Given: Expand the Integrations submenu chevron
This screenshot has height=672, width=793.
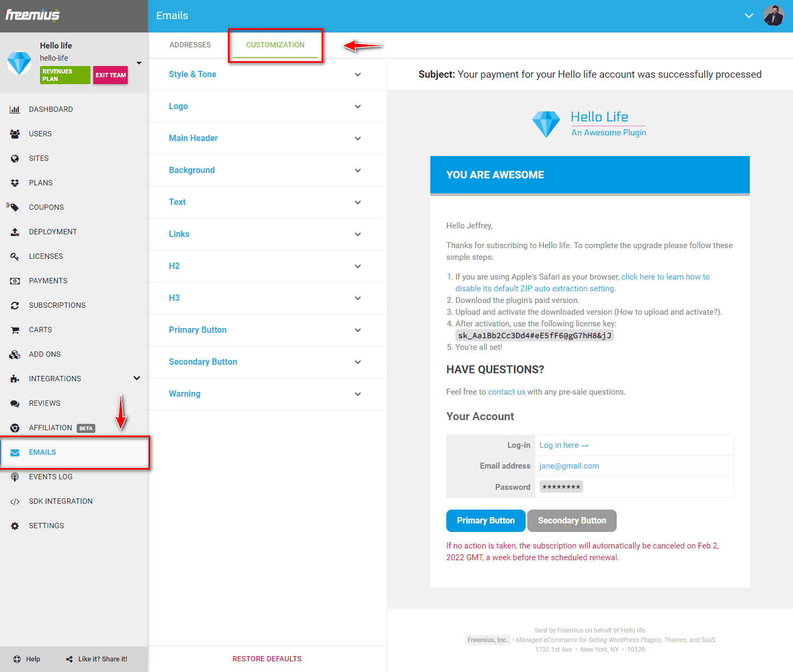Looking at the screenshot, I should click(x=137, y=378).
